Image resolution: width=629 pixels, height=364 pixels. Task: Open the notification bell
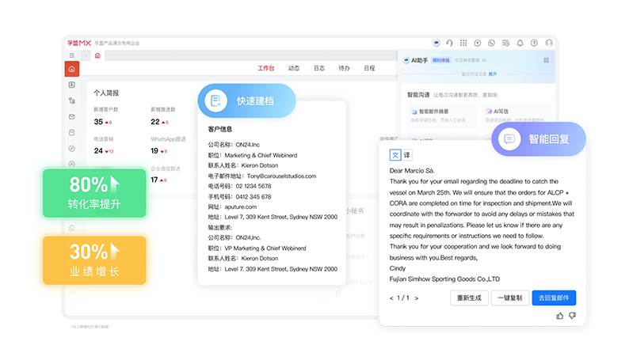click(520, 43)
